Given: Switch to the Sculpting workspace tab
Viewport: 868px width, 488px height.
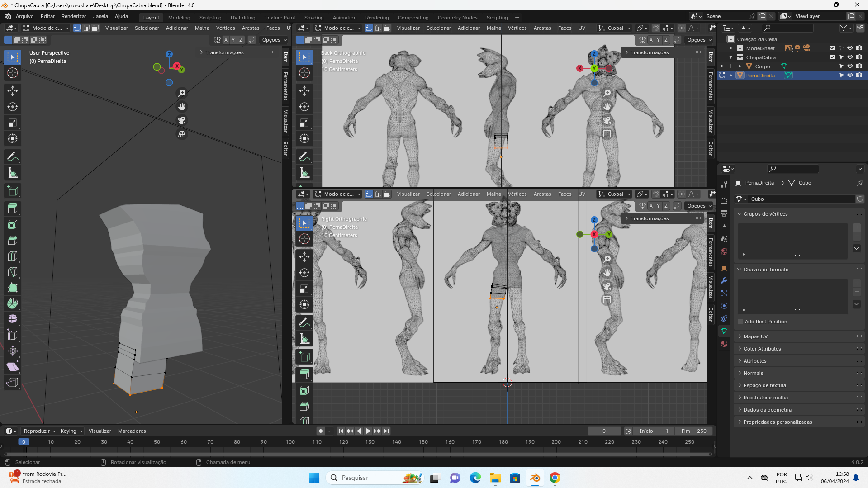Looking at the screenshot, I should (x=210, y=18).
